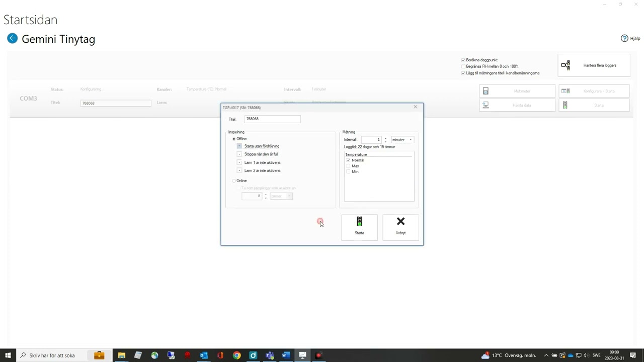Click the SWE language indicator
The image size is (644, 362).
tap(596, 355)
